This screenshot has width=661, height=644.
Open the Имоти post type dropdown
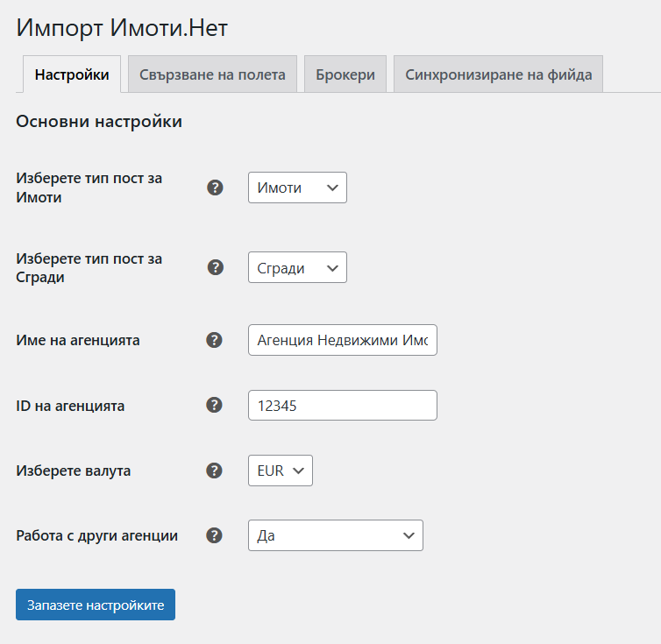coord(297,188)
